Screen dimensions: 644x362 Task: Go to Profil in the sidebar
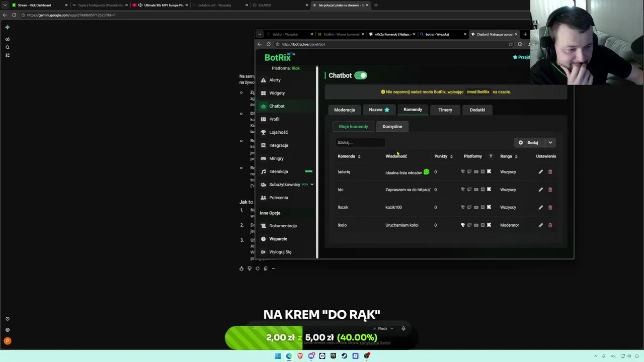pos(274,119)
